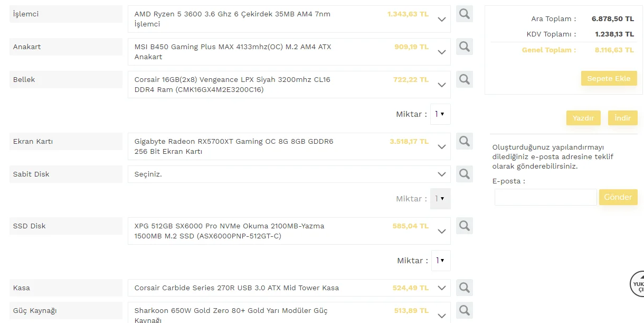Click scroll-to-top circular button
Viewport: 644px width, 323px height.
tap(638, 285)
